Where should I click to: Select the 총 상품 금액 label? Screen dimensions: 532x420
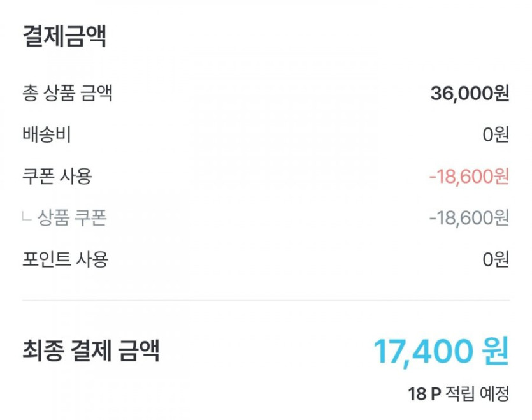(x=68, y=94)
